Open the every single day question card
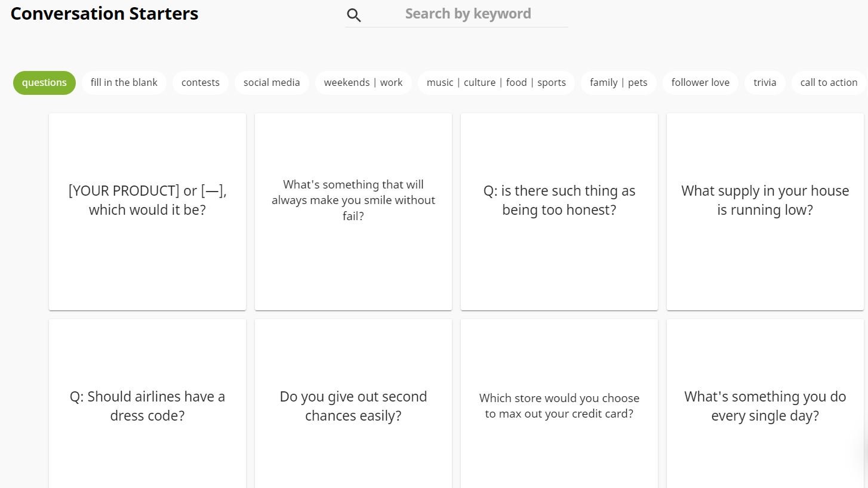Screen dimensions: 868x488 (x=765, y=406)
